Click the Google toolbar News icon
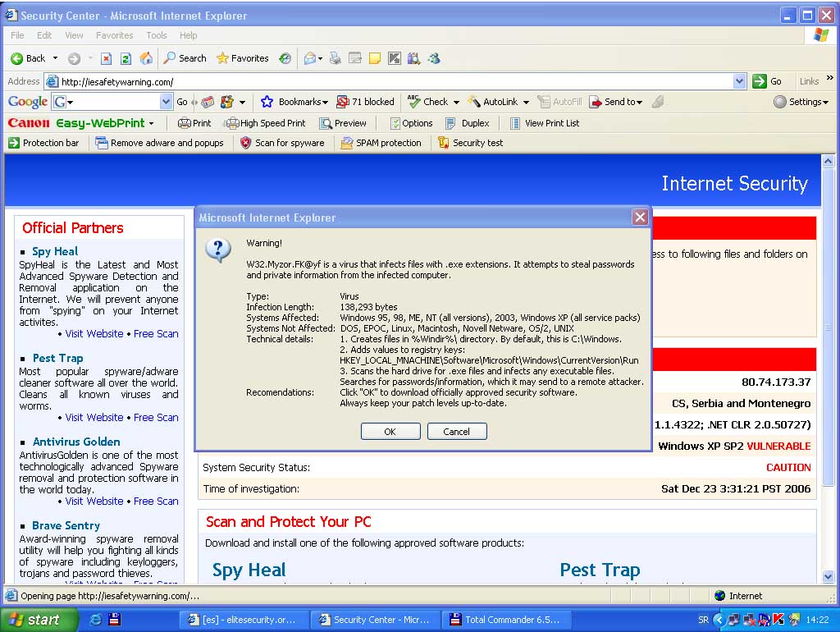The image size is (840, 632). [208, 102]
